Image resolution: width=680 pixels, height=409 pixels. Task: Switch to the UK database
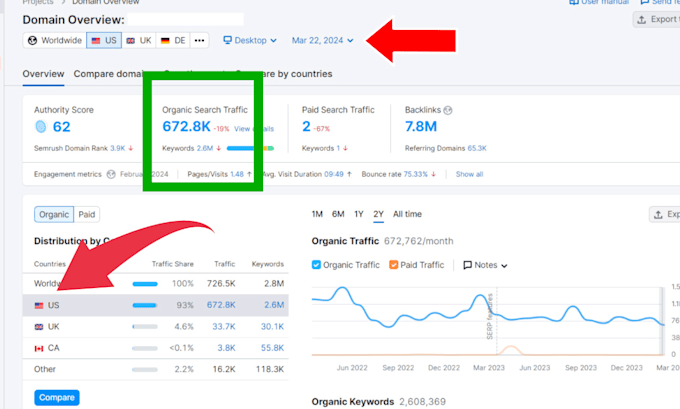pyautogui.click(x=139, y=40)
